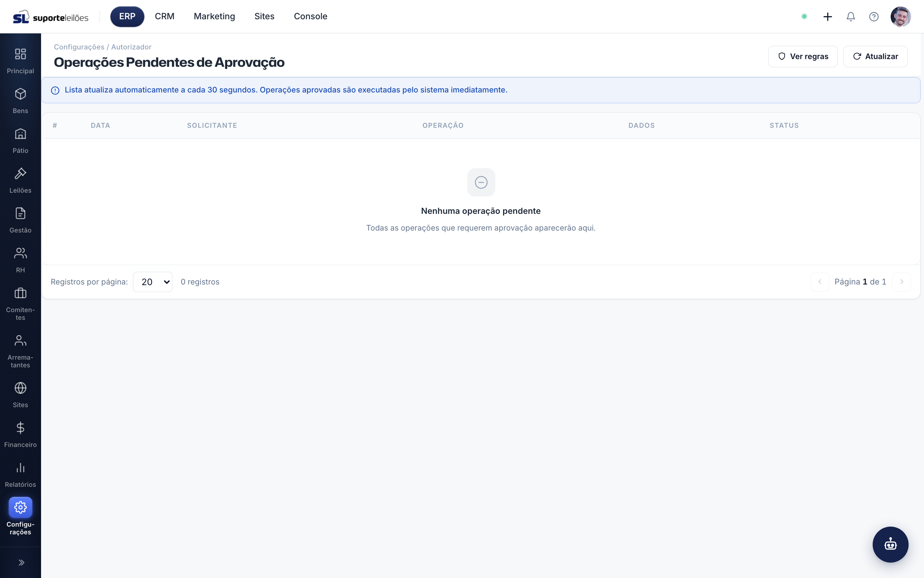Viewport: 924px width, 578px height.
Task: Open the records per page dropdown
Action: click(153, 282)
